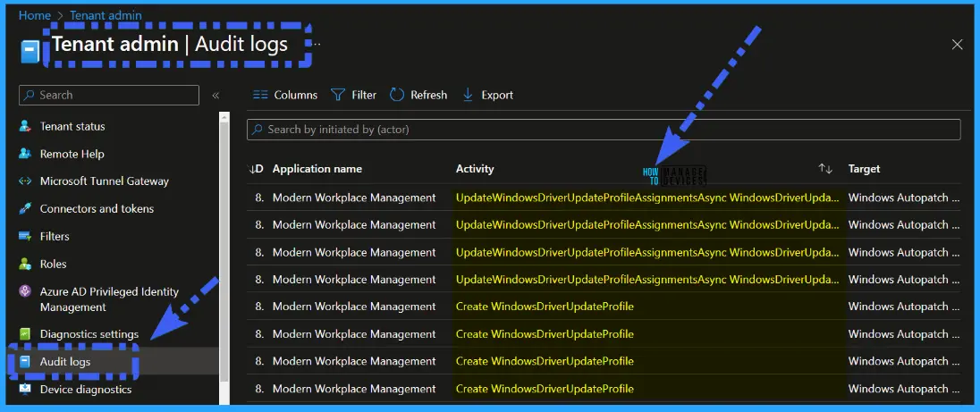This screenshot has width=980, height=412.
Task: Open first UpdateWindowsDriverUpdateProfileAssignmentsAsync activity row
Action: (x=647, y=198)
